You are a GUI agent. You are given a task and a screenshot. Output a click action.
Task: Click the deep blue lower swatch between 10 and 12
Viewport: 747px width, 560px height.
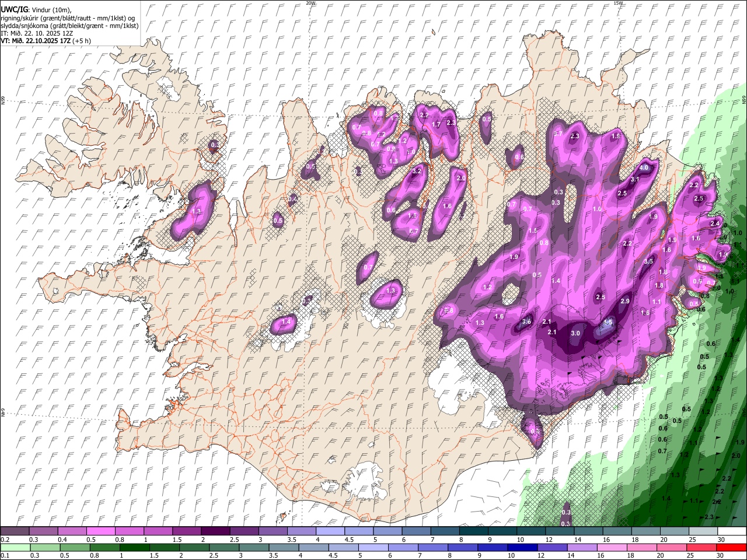click(x=522, y=548)
